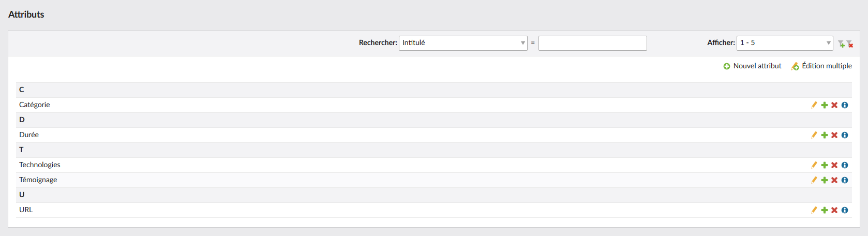The image size is (868, 236).
Task: Click the Nouvel attribut button
Action: [752, 66]
